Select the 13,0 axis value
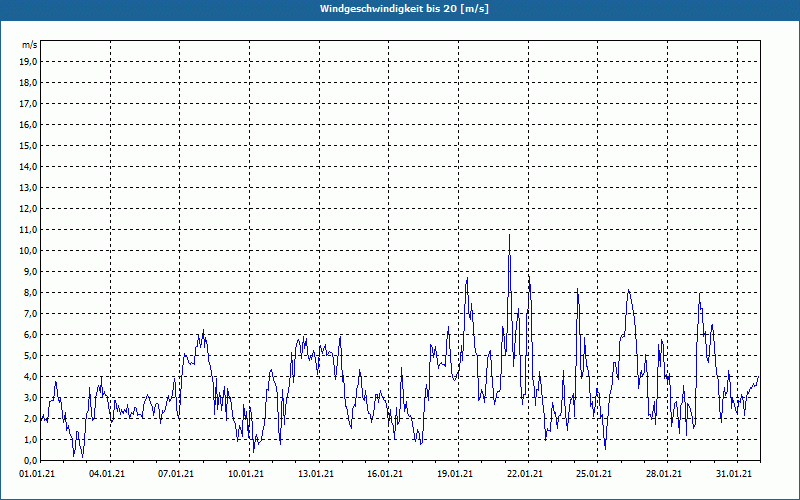 (x=28, y=187)
